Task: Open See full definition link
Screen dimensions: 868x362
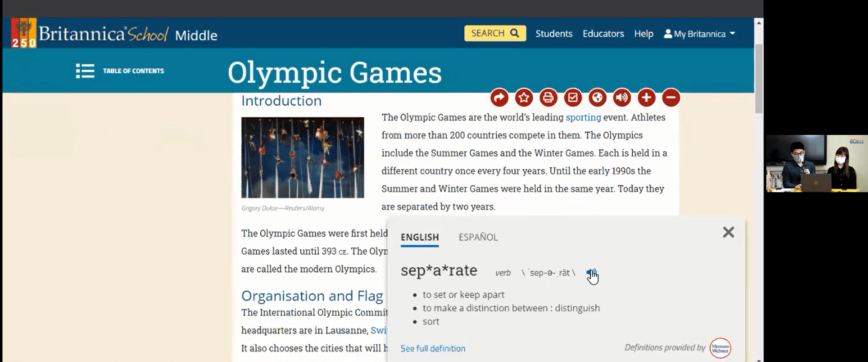Action: click(433, 348)
